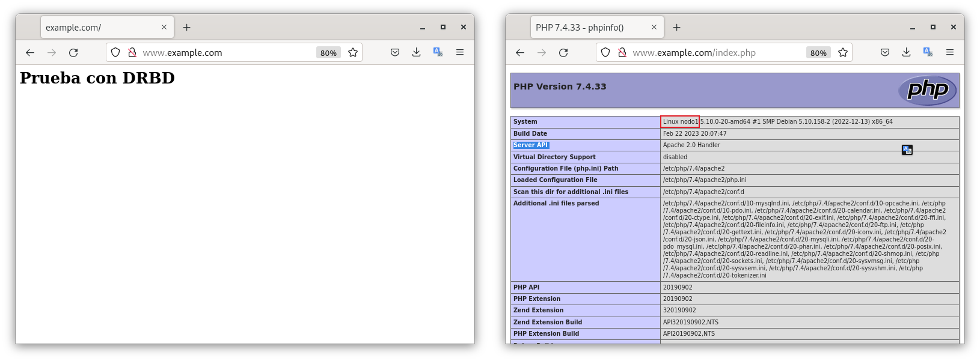
Task: Click the 80% zoom indicator in left browser
Action: pos(328,53)
